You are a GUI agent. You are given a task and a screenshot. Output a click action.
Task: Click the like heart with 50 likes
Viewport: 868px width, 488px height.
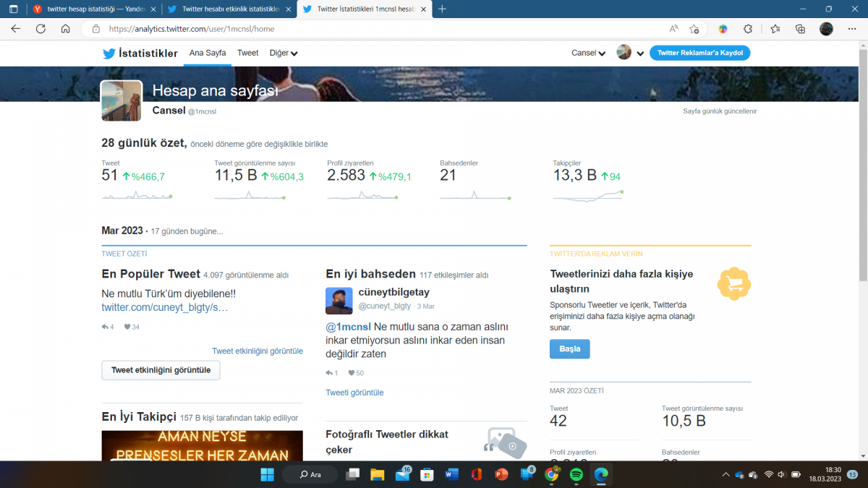coord(352,373)
